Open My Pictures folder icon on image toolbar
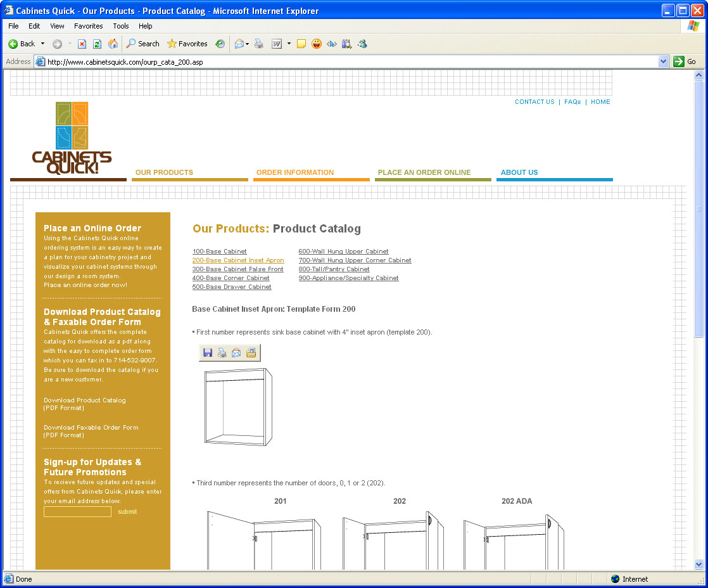 251,353
